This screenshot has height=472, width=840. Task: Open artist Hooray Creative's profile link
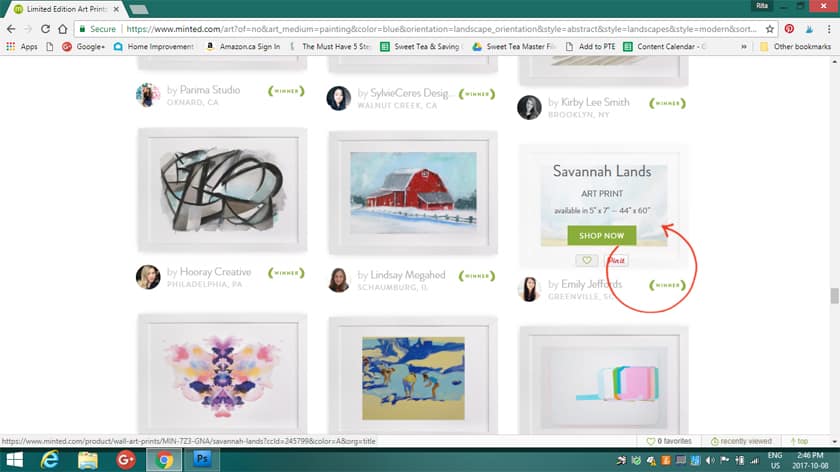[215, 272]
